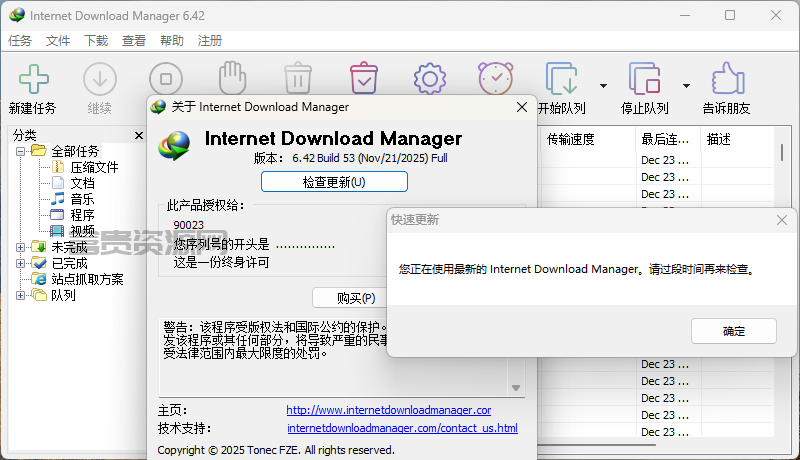The height and width of the screenshot is (460, 800).
Task: Click the Tell a Friend (告诉朋友) thumbs-up icon
Action: 728,78
